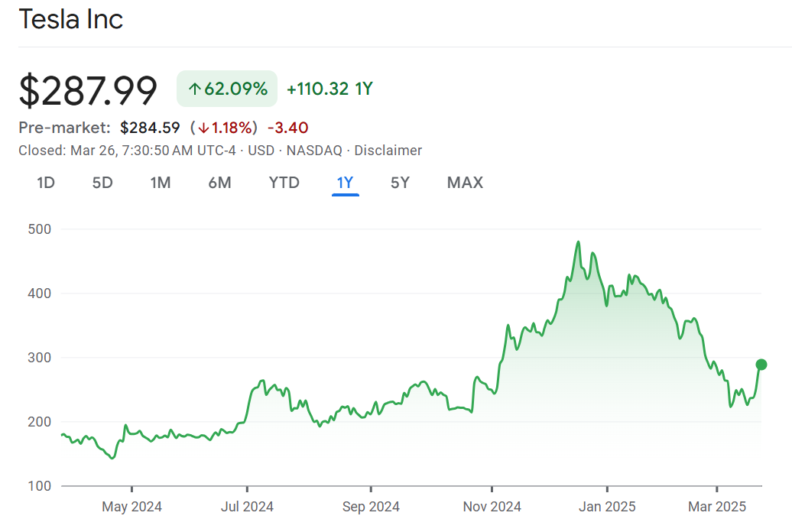This screenshot has height=532, width=792.
Task: Click the pre-market price $284.59
Action: (x=150, y=128)
